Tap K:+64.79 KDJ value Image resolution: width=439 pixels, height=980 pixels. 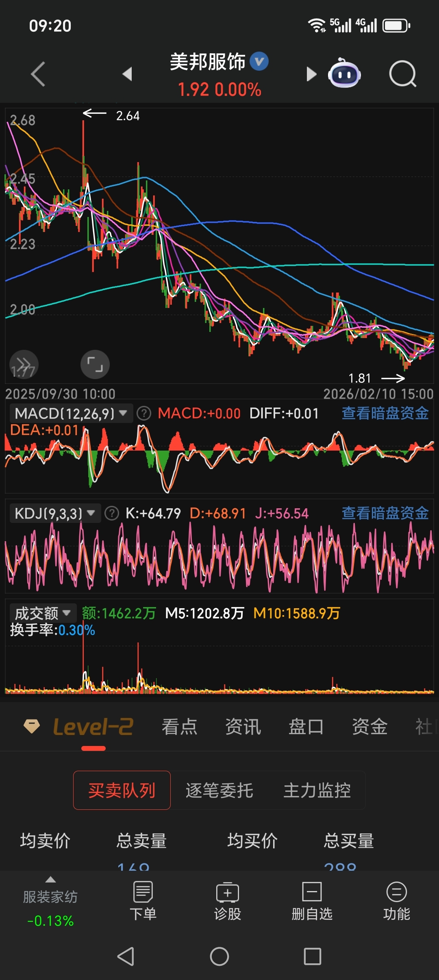tap(153, 514)
